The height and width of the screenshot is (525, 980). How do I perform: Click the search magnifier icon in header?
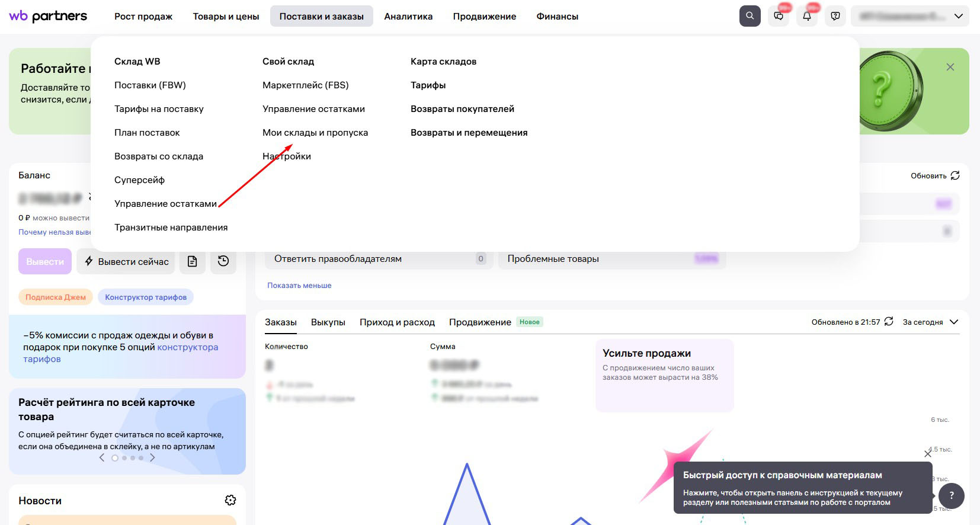click(x=750, y=16)
